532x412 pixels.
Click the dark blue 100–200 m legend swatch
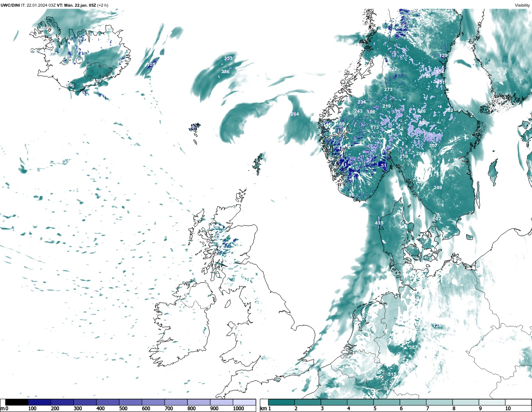[39, 402]
